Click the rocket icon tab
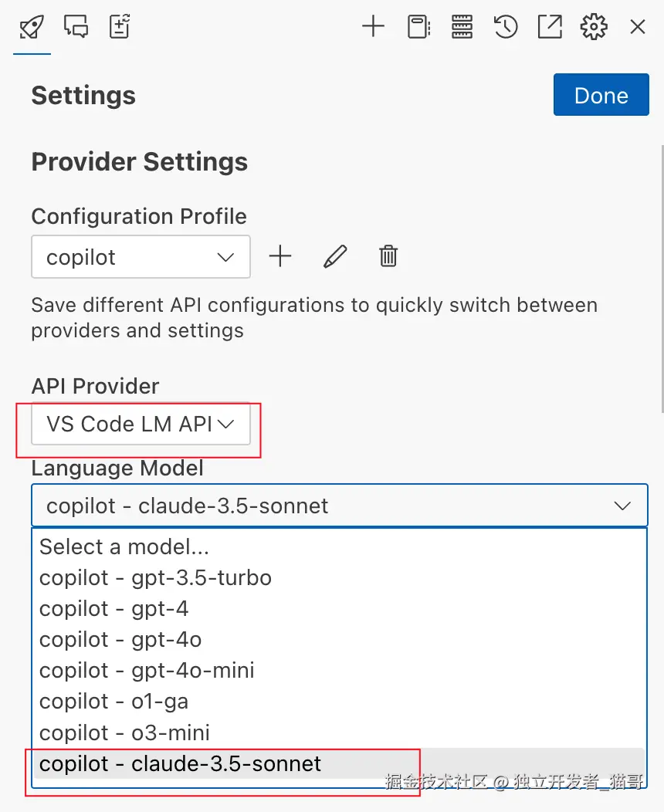This screenshot has height=812, width=664. pos(32,27)
